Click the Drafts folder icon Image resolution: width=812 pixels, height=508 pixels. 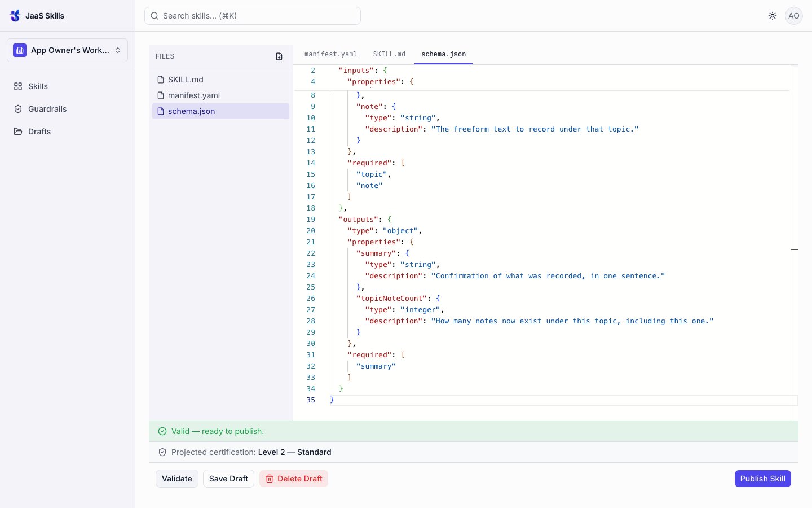(18, 132)
